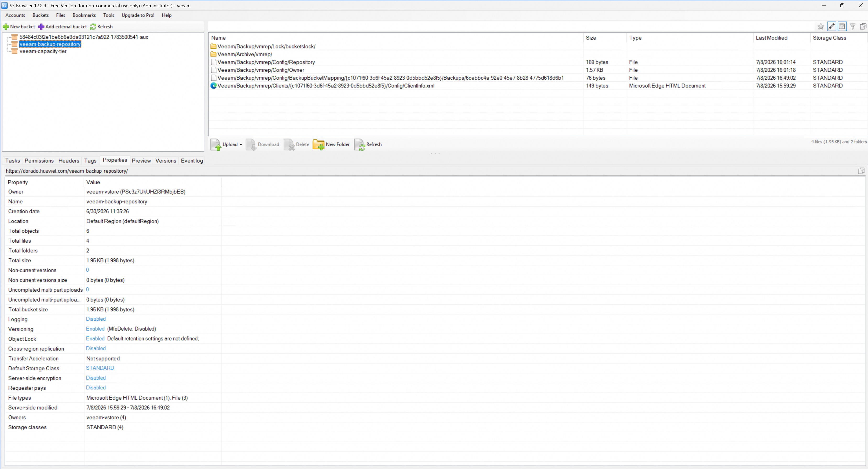Viewport: 868px width, 469px height.
Task: Click the creation date 6/30/2026 11:35:26
Action: (x=108, y=211)
